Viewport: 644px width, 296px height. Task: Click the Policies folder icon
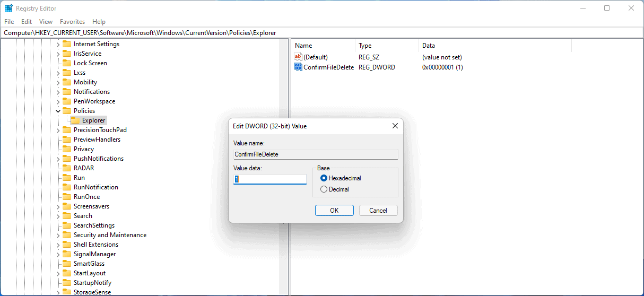(x=67, y=111)
